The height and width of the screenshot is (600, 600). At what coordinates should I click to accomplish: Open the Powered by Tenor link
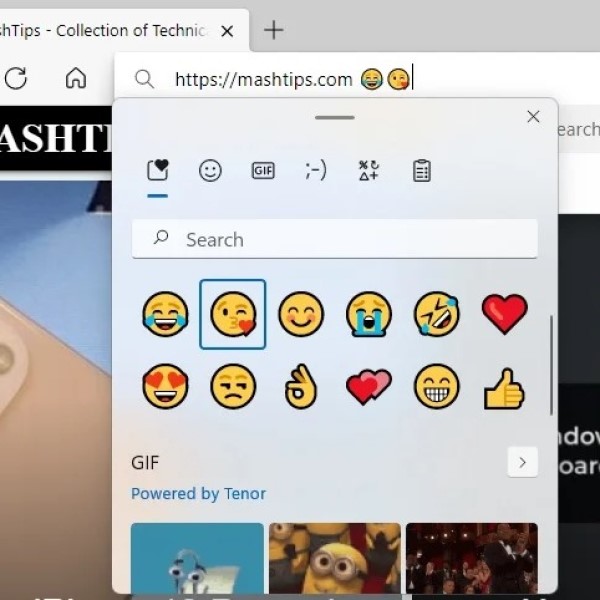click(x=198, y=494)
